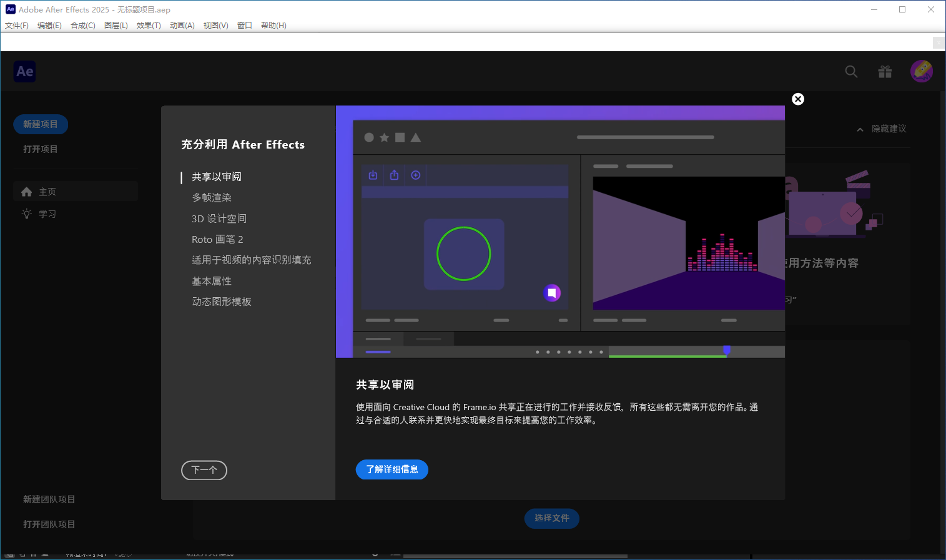This screenshot has height=560, width=946.
Task: Select 3D 设计空间 feature item
Action: 219,219
